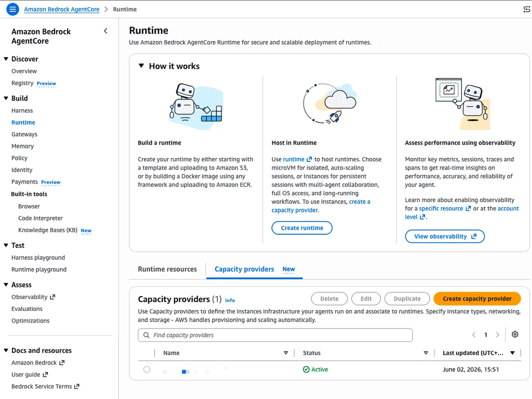Open Memory in the sidebar
Image resolution: width=532 pixels, height=399 pixels.
[x=22, y=146]
